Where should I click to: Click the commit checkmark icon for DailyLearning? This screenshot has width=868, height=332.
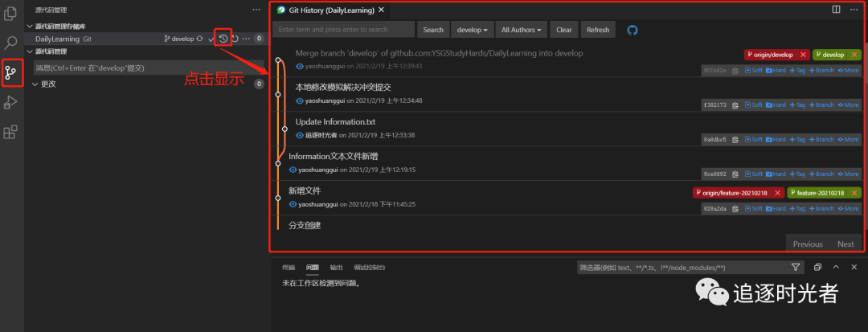[x=211, y=39]
